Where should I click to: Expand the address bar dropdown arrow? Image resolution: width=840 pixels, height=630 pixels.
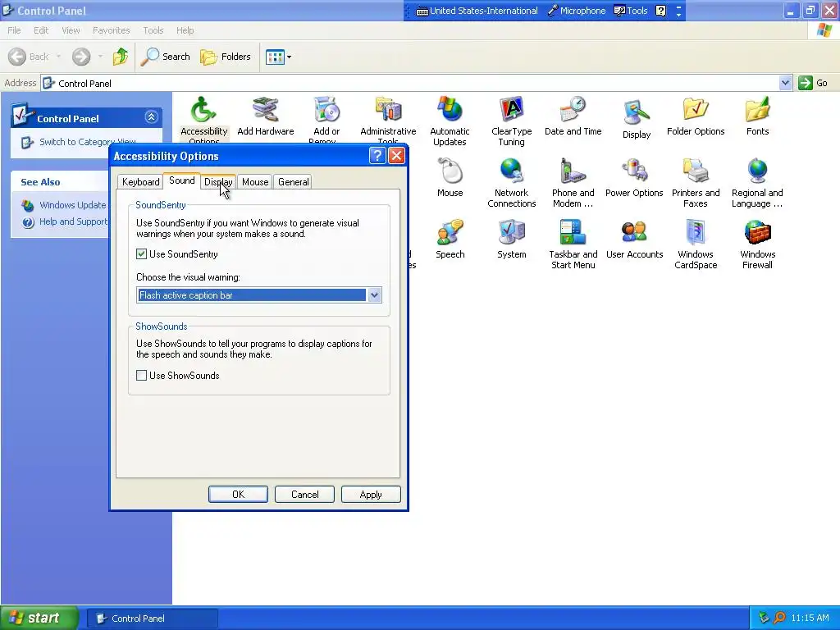click(x=785, y=83)
